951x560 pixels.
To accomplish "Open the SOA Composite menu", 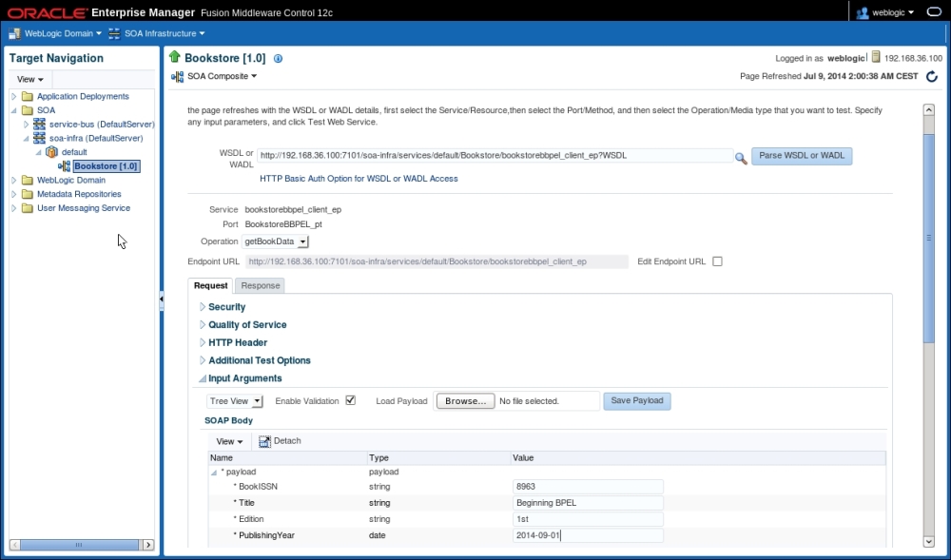I will pos(214,76).
